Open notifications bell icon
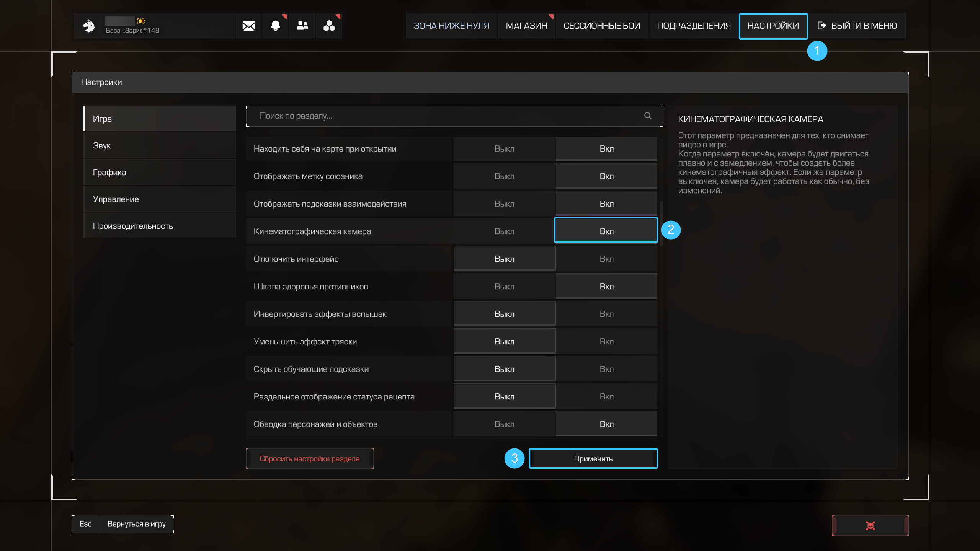This screenshot has height=551, width=980. click(x=275, y=26)
